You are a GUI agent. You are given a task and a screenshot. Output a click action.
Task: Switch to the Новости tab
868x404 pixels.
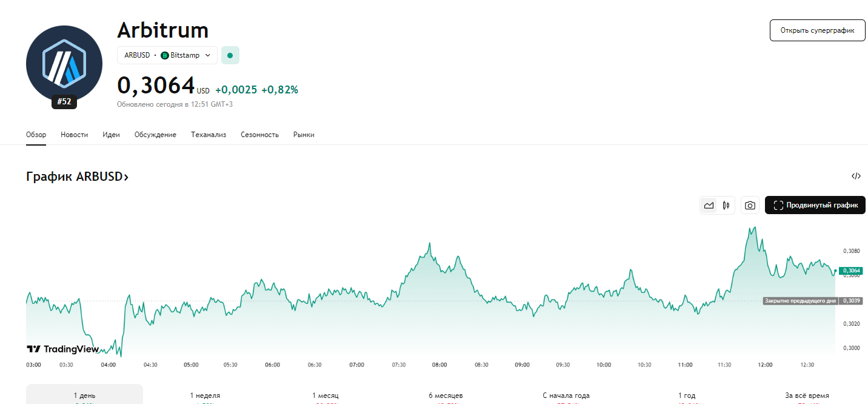74,135
